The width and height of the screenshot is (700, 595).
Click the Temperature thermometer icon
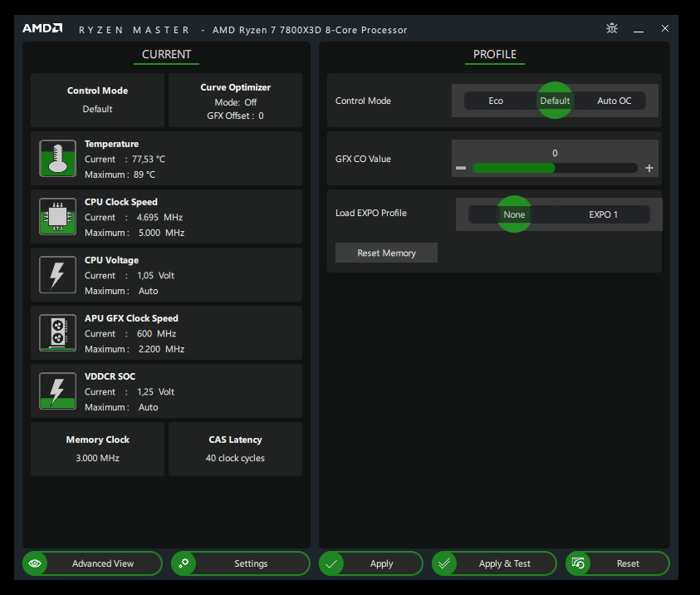point(57,158)
